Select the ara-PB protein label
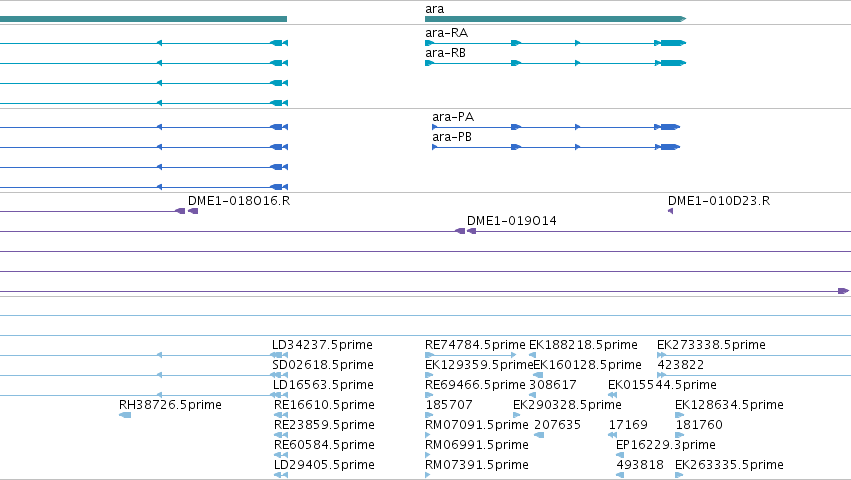Screen dimensions: 851x480 [452, 137]
